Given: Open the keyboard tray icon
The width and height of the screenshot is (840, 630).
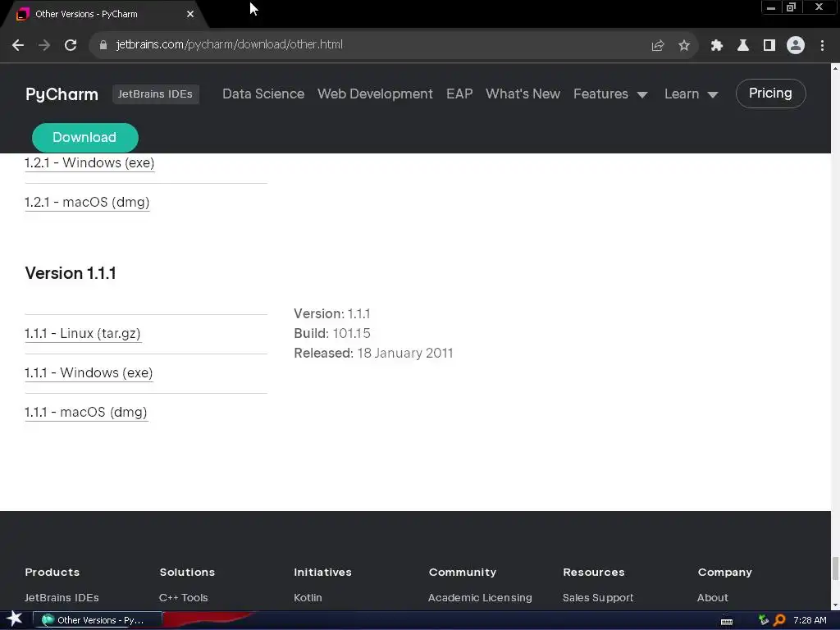Looking at the screenshot, I should (x=727, y=621).
